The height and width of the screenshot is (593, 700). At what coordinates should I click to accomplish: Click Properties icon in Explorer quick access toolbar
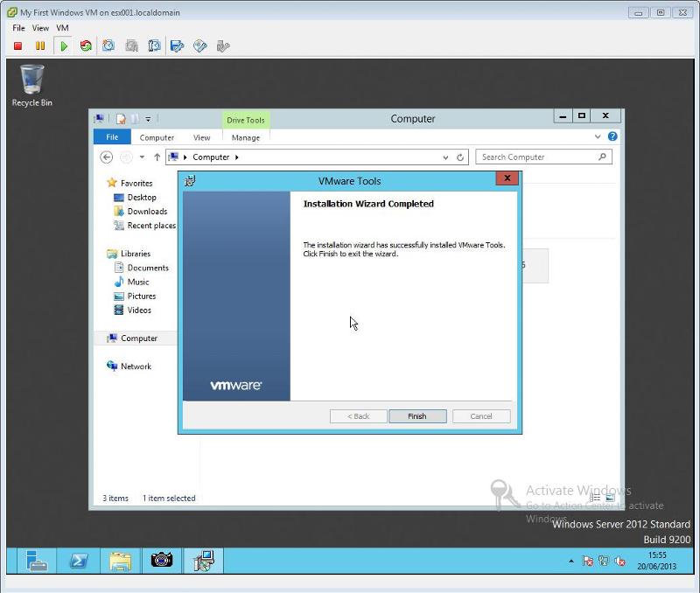[x=121, y=119]
